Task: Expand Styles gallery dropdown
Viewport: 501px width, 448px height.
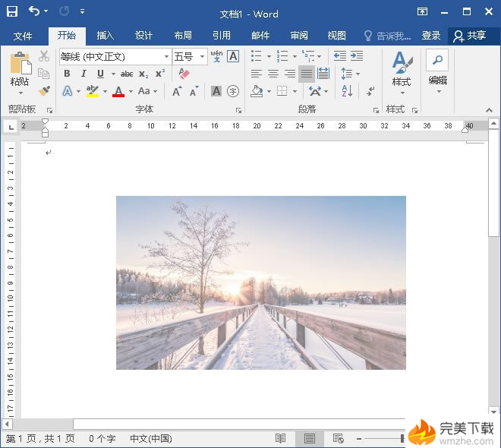Action: click(x=402, y=93)
